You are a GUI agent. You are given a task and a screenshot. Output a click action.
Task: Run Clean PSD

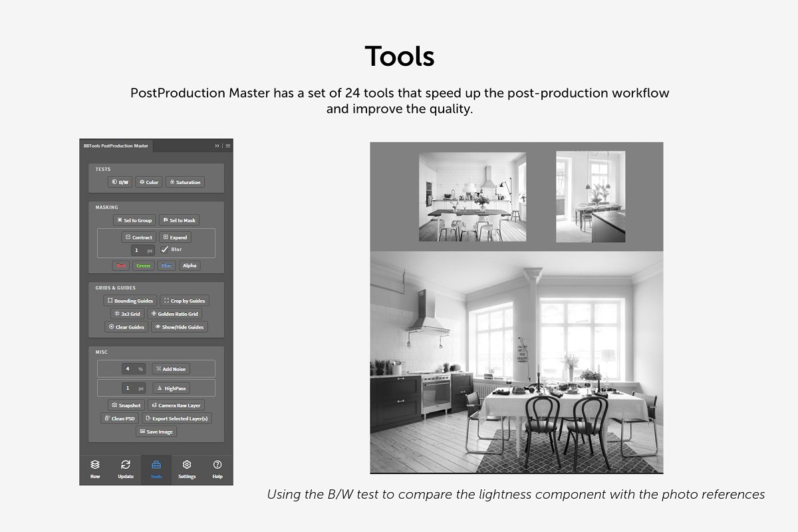click(120, 418)
